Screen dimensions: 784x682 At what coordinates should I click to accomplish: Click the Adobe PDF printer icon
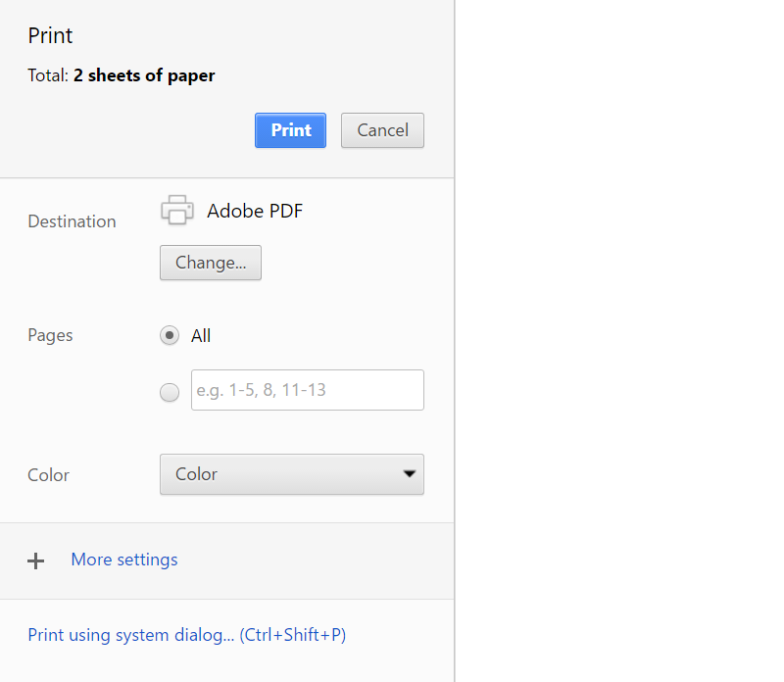pos(177,210)
